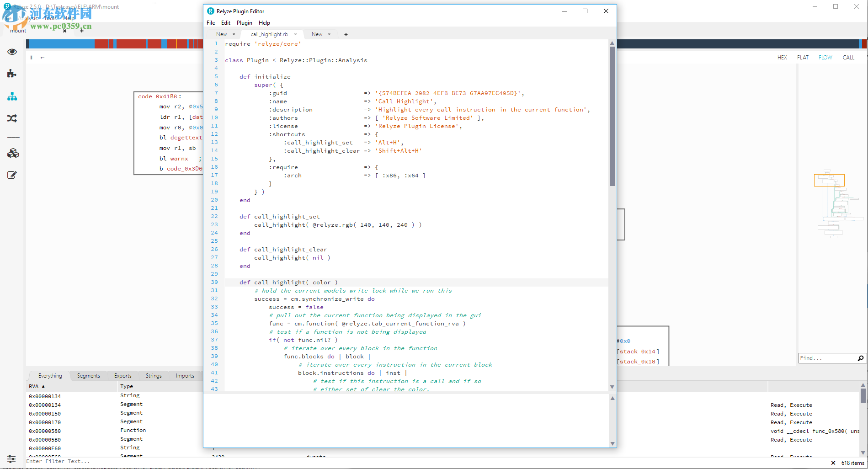Image resolution: width=868 pixels, height=469 pixels.
Task: Switch to CALL view
Action: [848, 58]
